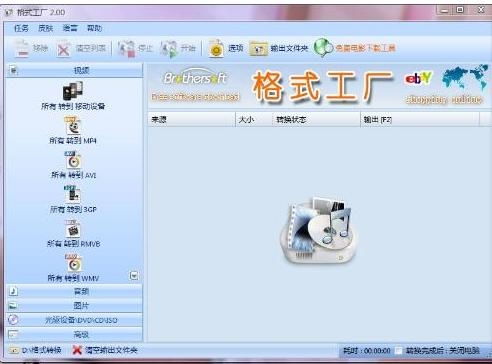The image size is (492, 364).
Task: Minimize the 格式工厂 window
Action: (444, 10)
